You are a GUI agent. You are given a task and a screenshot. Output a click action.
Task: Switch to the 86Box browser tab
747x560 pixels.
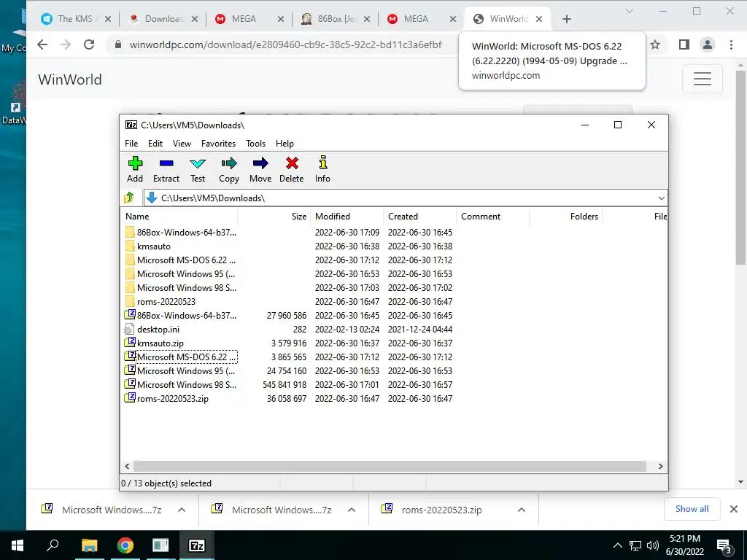point(336,18)
